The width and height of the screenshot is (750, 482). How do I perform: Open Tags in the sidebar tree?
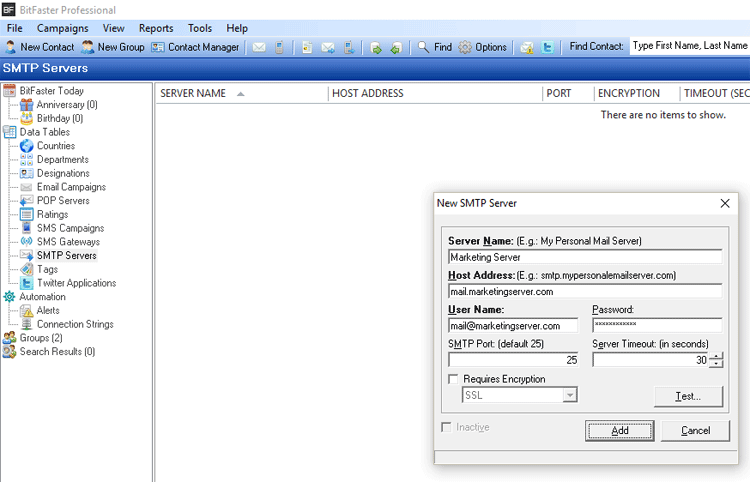pyautogui.click(x=47, y=270)
